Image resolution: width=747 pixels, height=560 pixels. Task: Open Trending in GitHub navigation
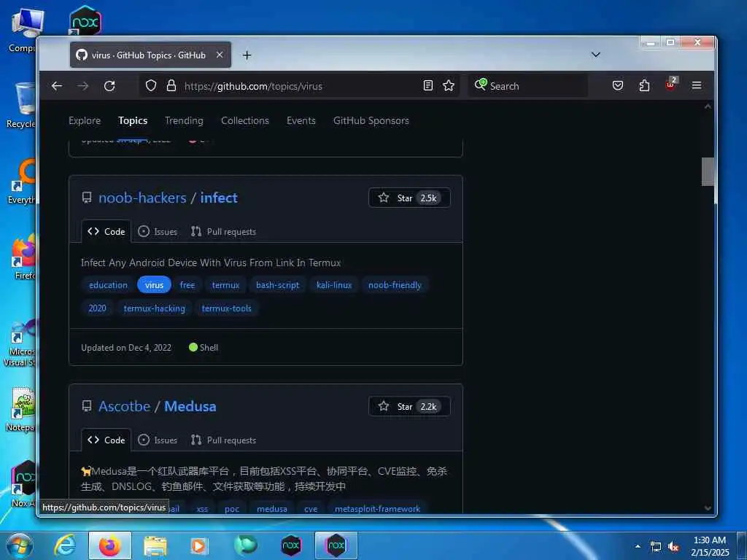pos(184,121)
